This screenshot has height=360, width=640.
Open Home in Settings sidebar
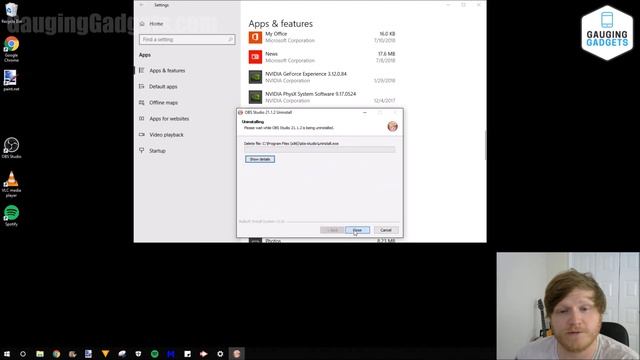(156, 24)
